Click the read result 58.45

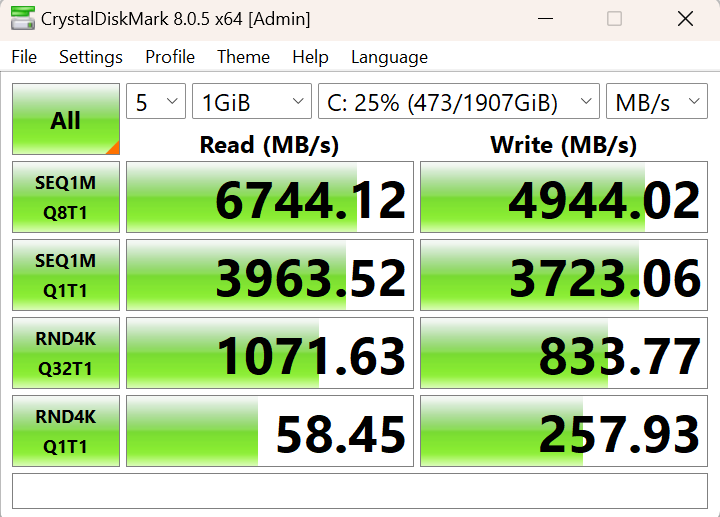pos(270,431)
